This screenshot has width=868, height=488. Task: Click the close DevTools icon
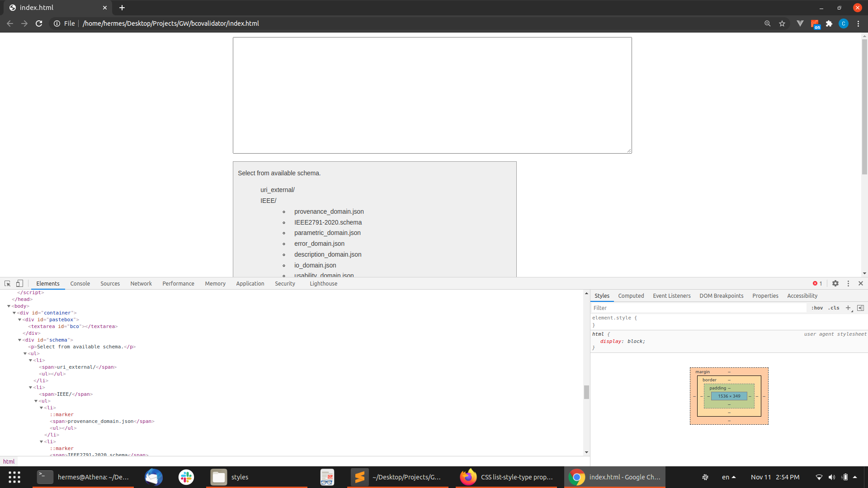861,283
